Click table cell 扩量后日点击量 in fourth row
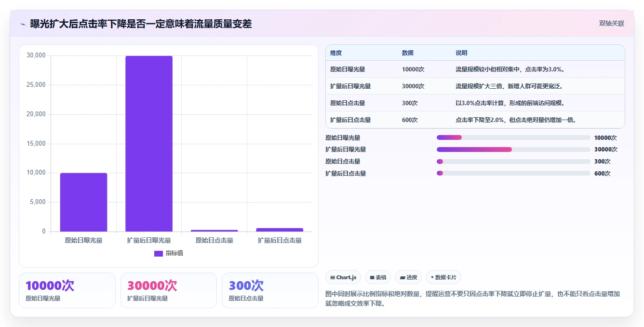 point(350,120)
